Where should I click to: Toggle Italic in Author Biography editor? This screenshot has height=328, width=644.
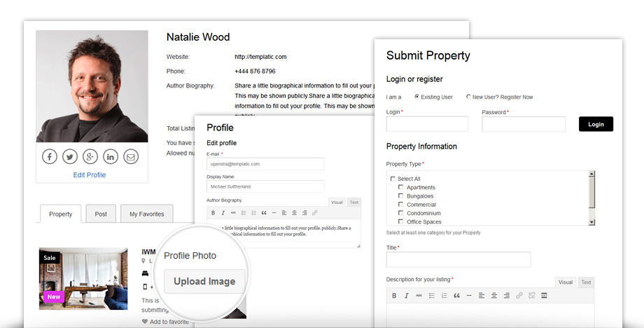click(223, 213)
